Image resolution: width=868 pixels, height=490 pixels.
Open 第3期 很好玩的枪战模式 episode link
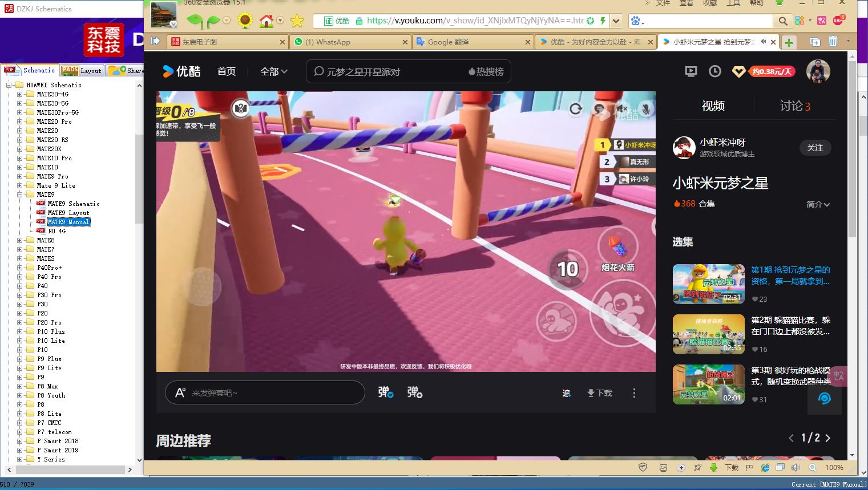790,375
